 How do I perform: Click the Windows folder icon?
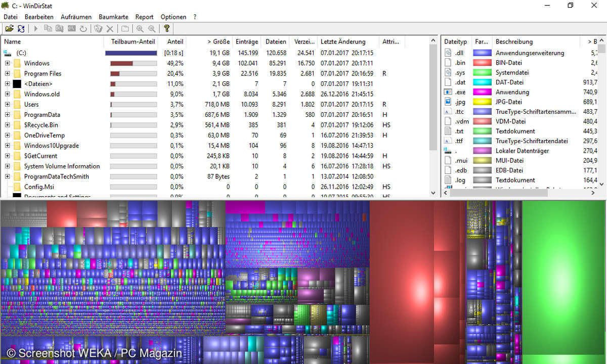[17, 63]
